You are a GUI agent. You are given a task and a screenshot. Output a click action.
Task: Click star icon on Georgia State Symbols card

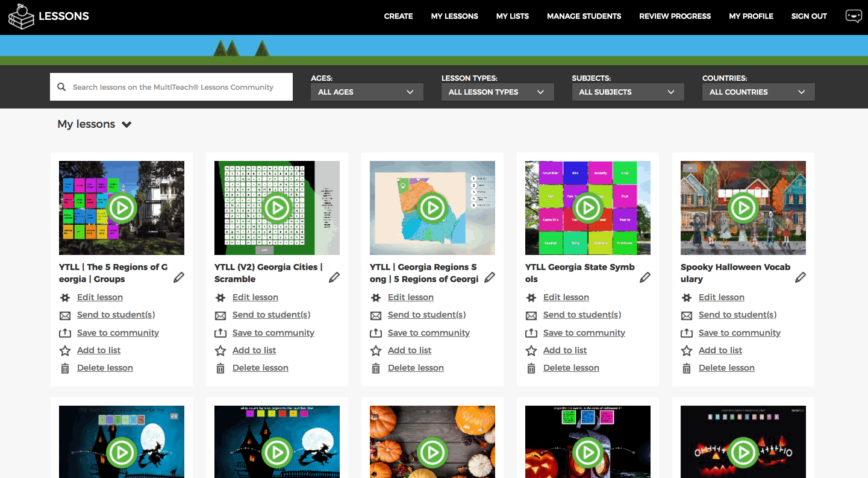click(531, 350)
